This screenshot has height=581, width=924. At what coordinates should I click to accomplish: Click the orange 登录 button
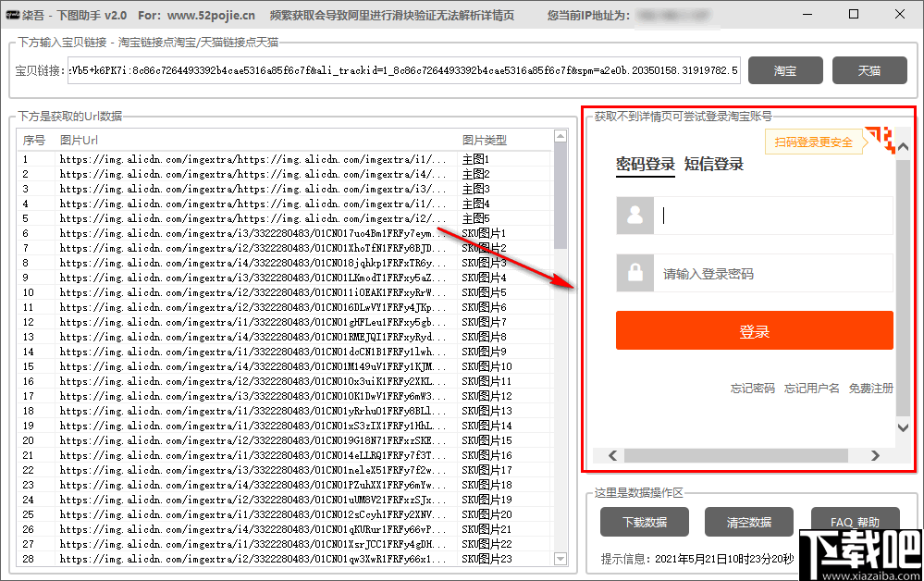tap(755, 330)
